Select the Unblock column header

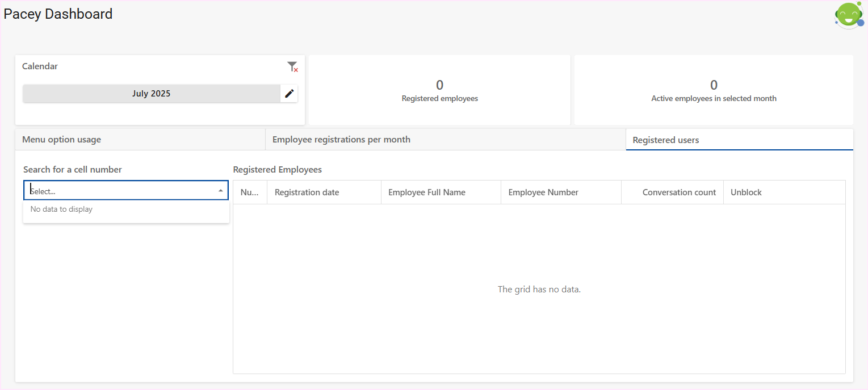[746, 192]
